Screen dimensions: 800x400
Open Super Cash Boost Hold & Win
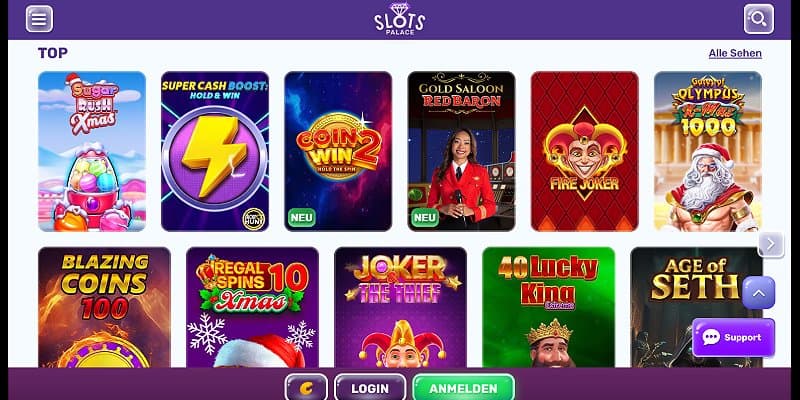(x=215, y=152)
